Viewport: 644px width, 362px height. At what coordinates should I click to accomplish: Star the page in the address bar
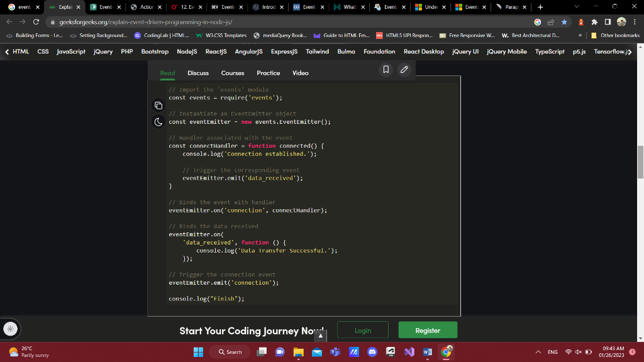[x=564, y=21]
